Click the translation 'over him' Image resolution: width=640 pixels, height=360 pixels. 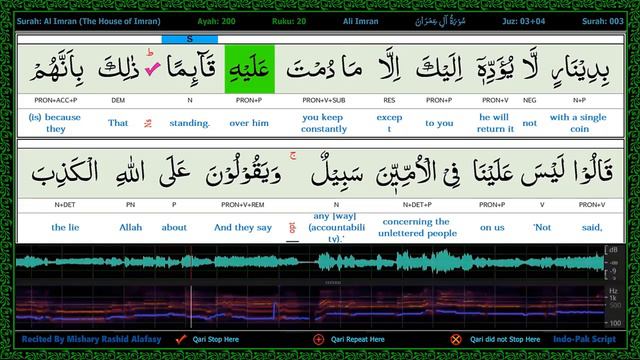point(249,123)
